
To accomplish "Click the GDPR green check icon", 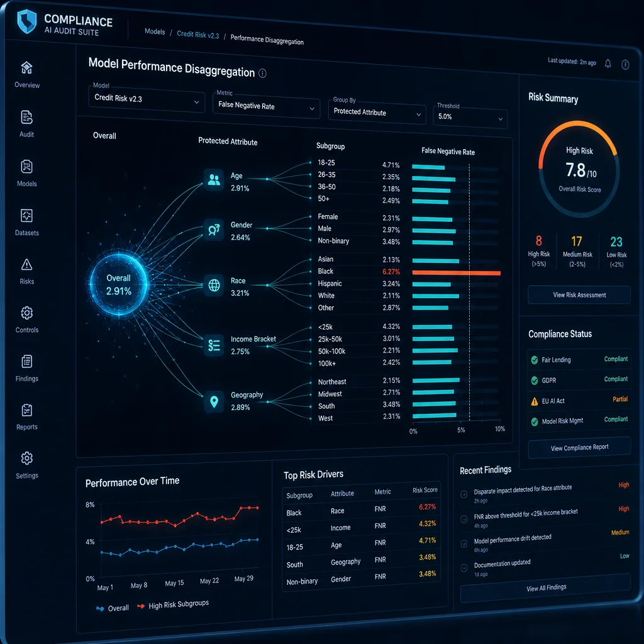I will click(x=535, y=380).
